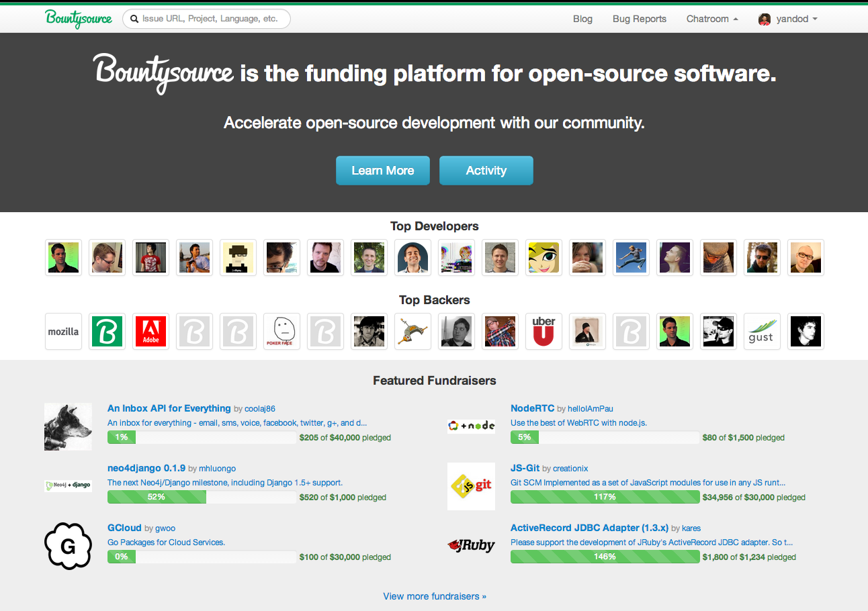Select the Uber backer icon
868x611 pixels.
pos(544,332)
